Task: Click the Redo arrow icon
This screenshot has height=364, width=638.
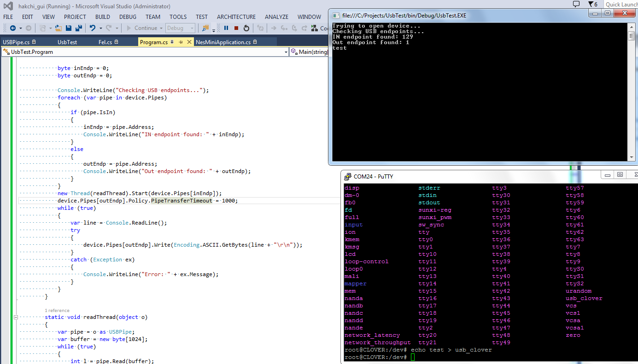Action: point(109,28)
